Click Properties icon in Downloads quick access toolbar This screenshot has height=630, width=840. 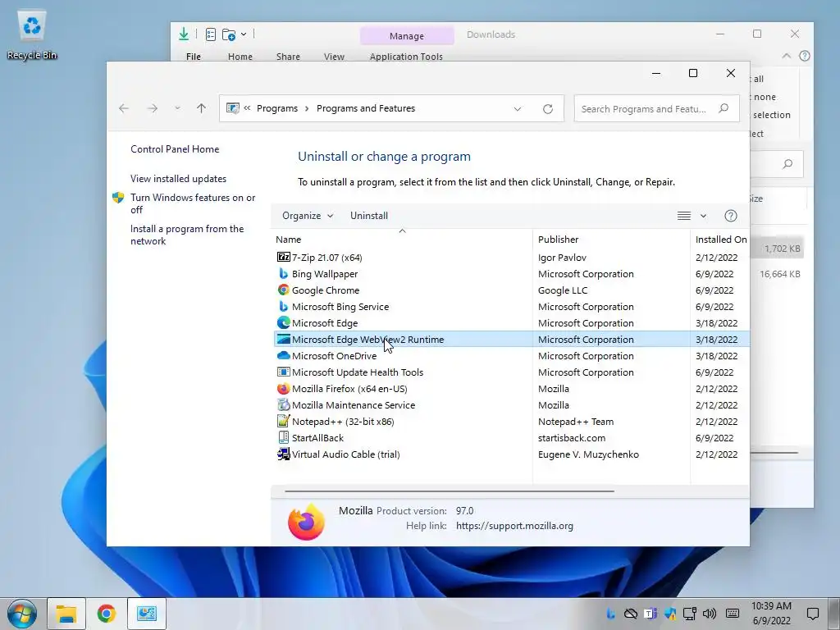point(211,34)
